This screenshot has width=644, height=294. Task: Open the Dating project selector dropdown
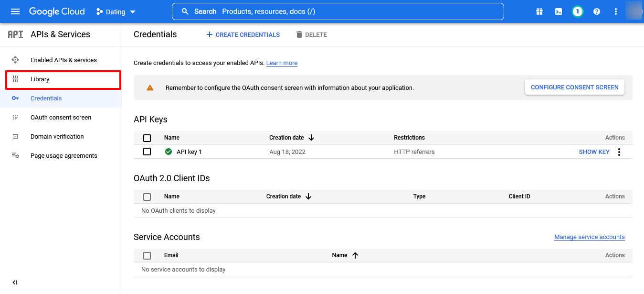point(116,12)
